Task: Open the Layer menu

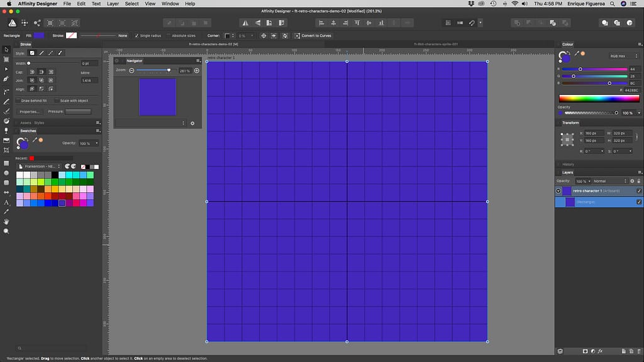Action: [113, 4]
